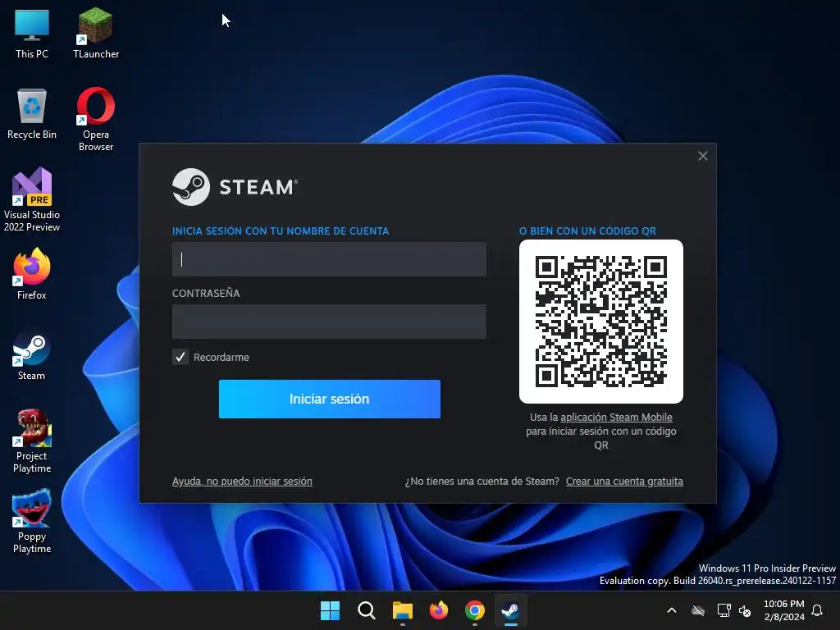Show hidden tray icons chevron
The height and width of the screenshot is (630, 840).
671,610
